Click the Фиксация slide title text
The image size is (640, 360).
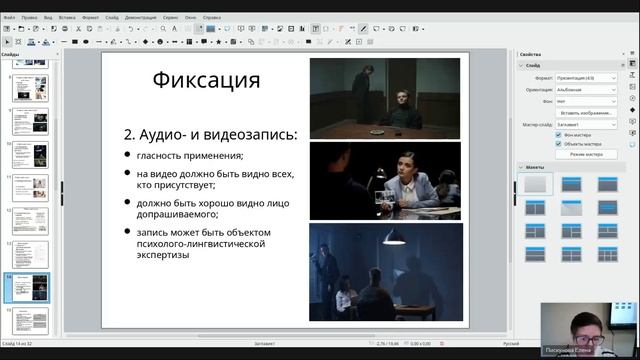(x=206, y=80)
